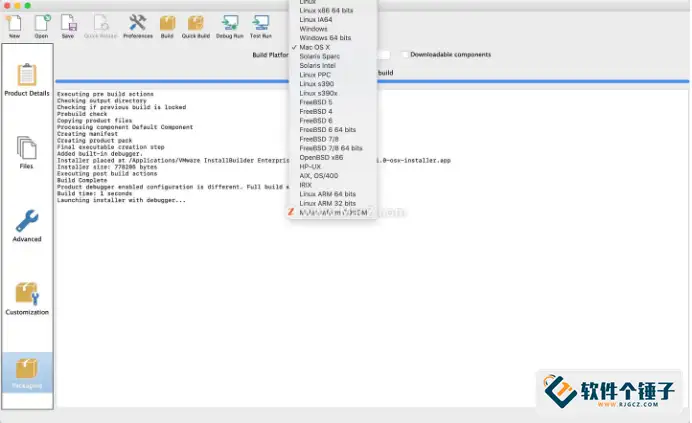This screenshot has height=423, width=692.
Task: Choose Linux ARM 32 bits platform
Action: pos(327,204)
